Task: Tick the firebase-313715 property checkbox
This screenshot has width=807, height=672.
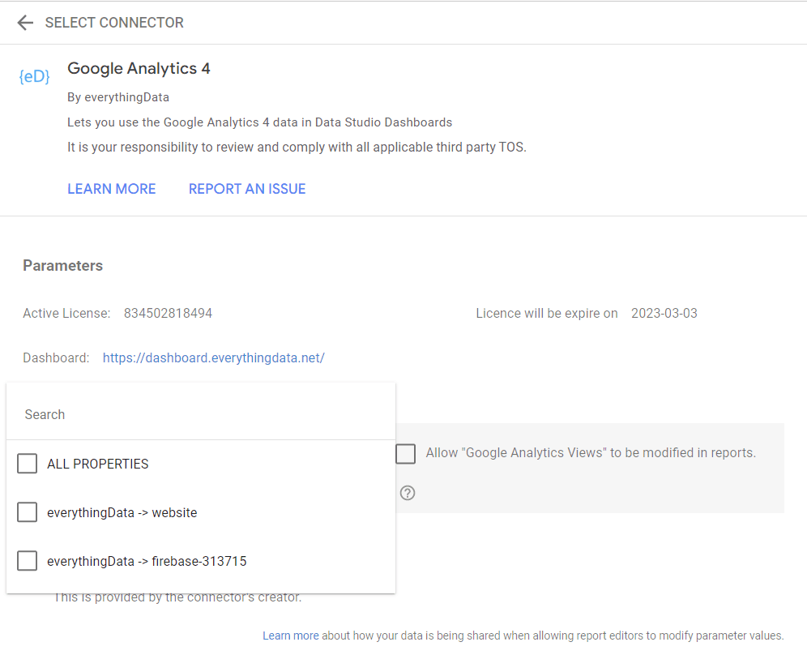Action: pyautogui.click(x=28, y=561)
